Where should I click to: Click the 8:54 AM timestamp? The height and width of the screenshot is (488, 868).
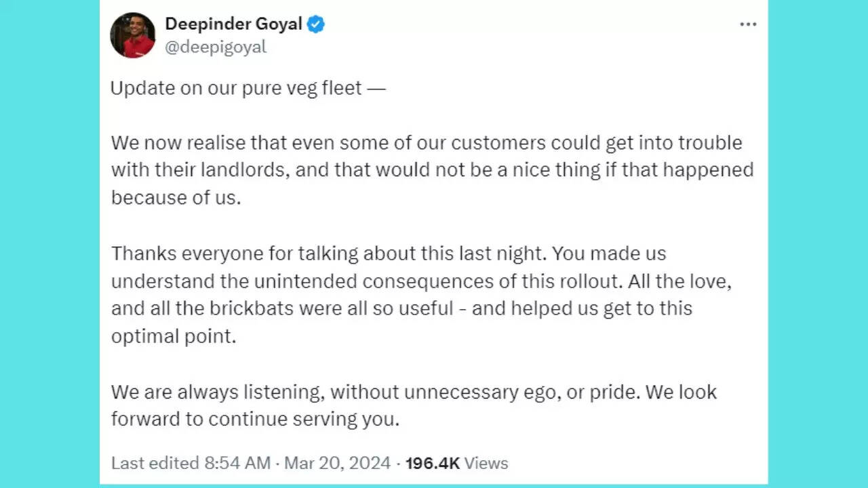pyautogui.click(x=237, y=463)
